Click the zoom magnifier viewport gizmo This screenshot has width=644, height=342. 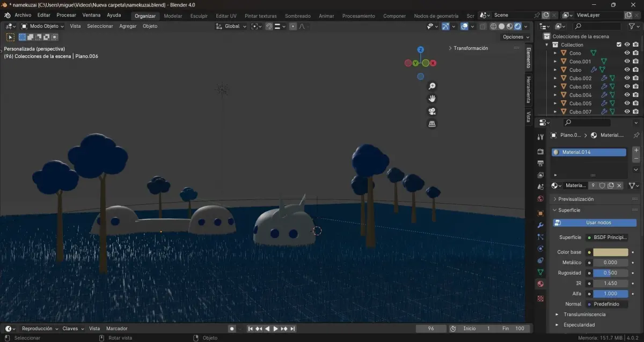click(x=432, y=86)
